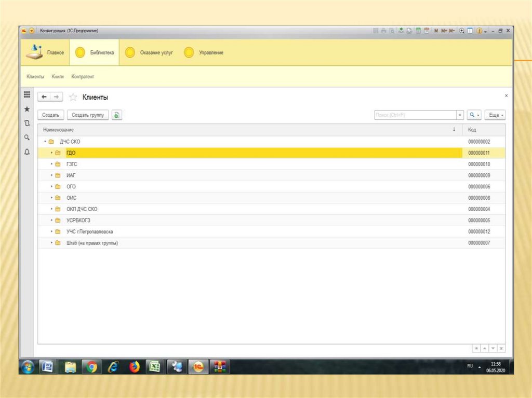
Task: Collapse the ДЧС СКО group
Action: coord(45,141)
